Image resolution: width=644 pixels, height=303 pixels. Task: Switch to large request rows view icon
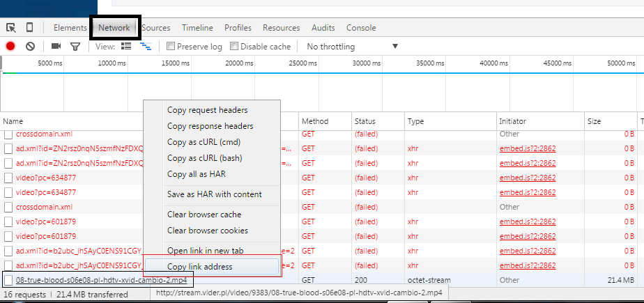126,46
